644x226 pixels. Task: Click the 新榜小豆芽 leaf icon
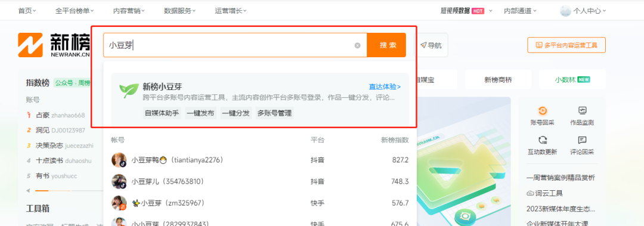(x=129, y=91)
